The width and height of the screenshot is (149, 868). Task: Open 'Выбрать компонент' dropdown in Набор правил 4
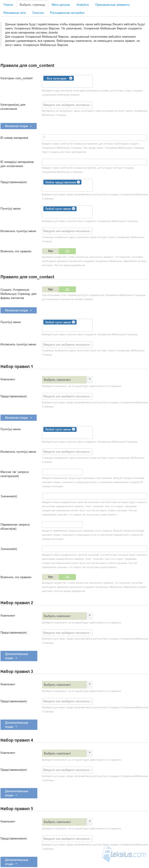point(67,753)
